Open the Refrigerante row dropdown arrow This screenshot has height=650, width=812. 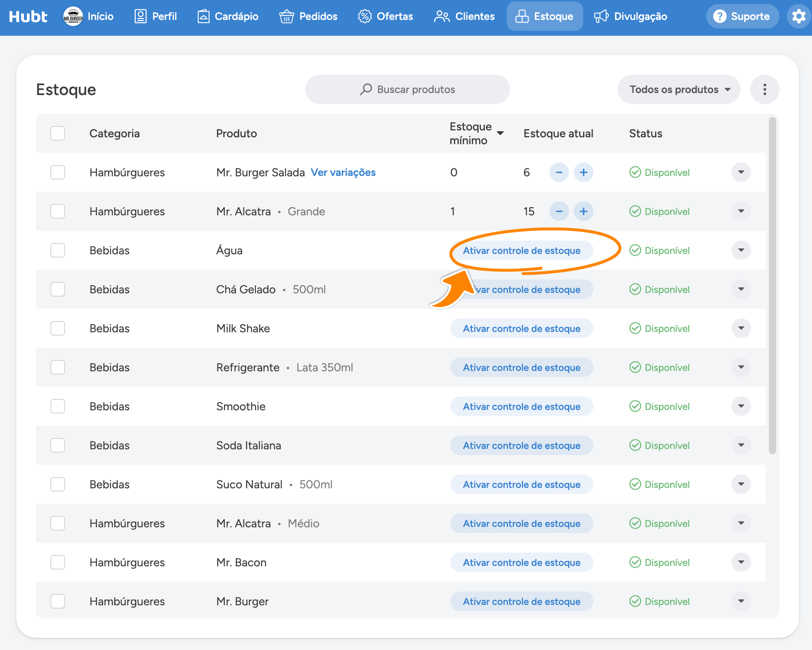tap(741, 367)
